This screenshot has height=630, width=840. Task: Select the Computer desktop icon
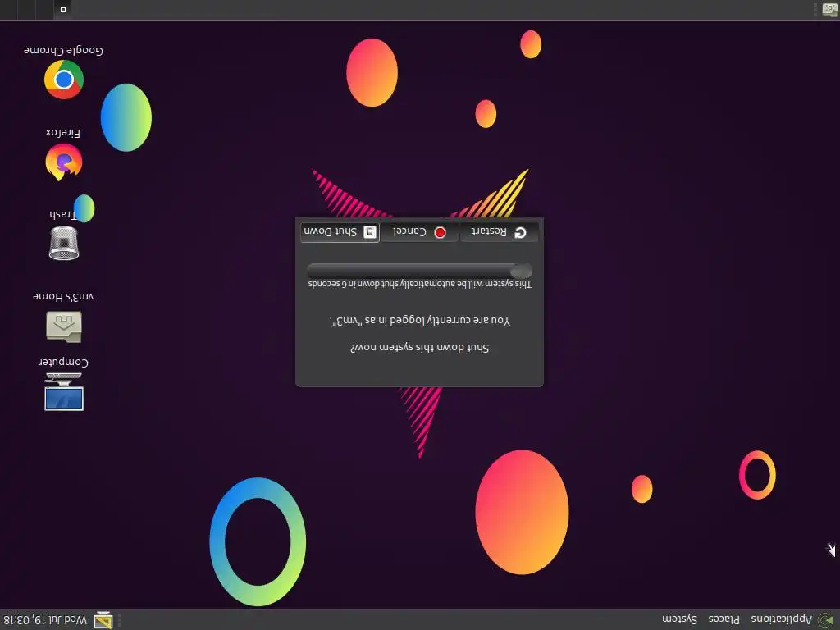pyautogui.click(x=64, y=391)
